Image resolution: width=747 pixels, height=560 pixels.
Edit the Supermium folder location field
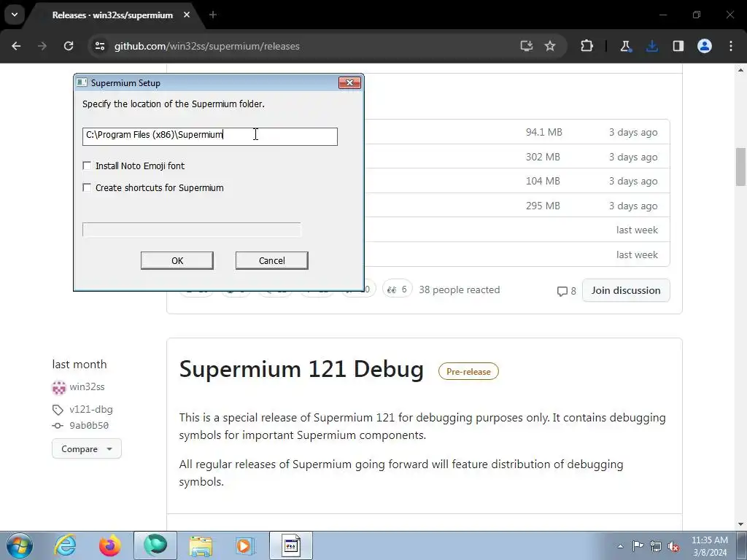[x=209, y=136]
